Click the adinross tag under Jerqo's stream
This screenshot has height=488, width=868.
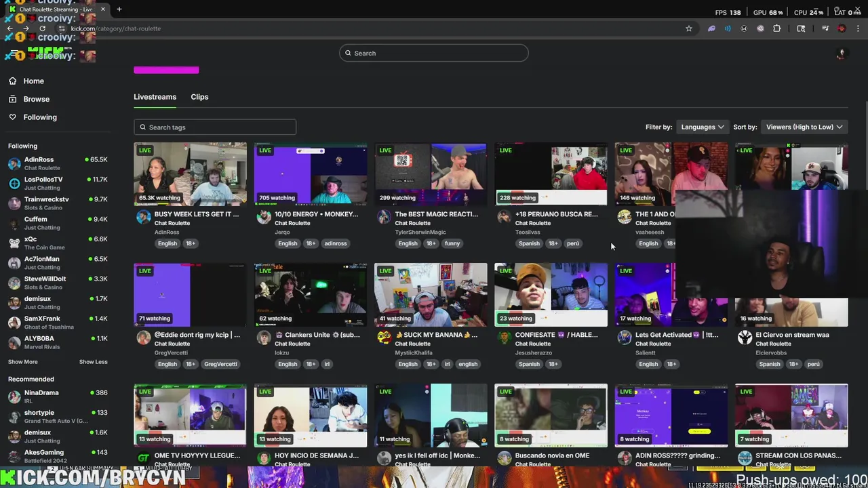click(335, 243)
